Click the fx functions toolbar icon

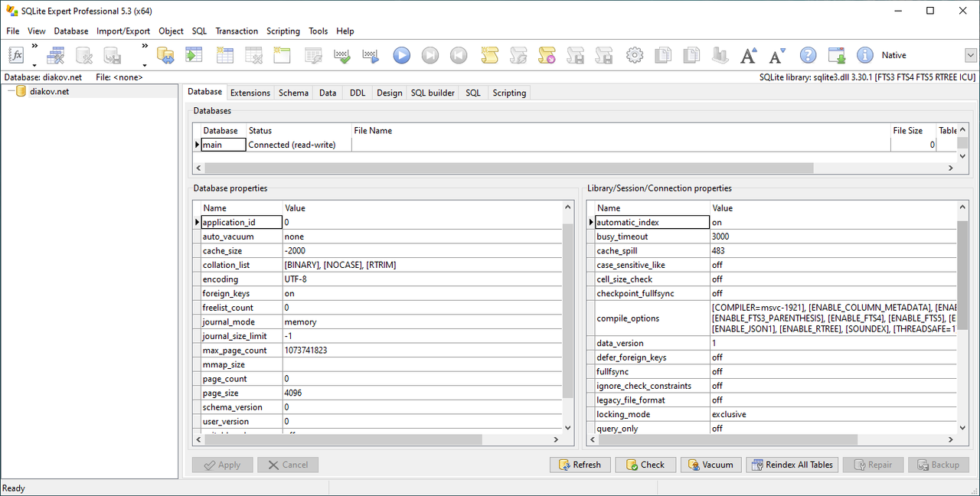tap(17, 55)
